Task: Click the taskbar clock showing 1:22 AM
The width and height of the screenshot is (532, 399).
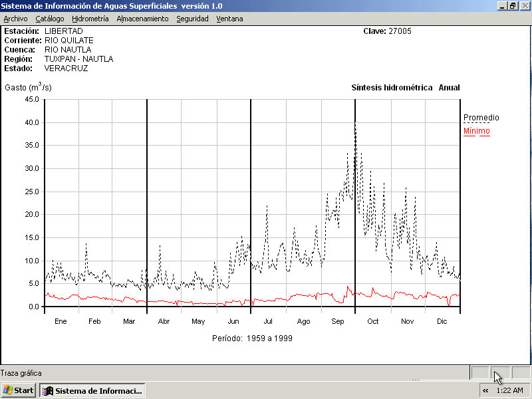Action: [511, 390]
